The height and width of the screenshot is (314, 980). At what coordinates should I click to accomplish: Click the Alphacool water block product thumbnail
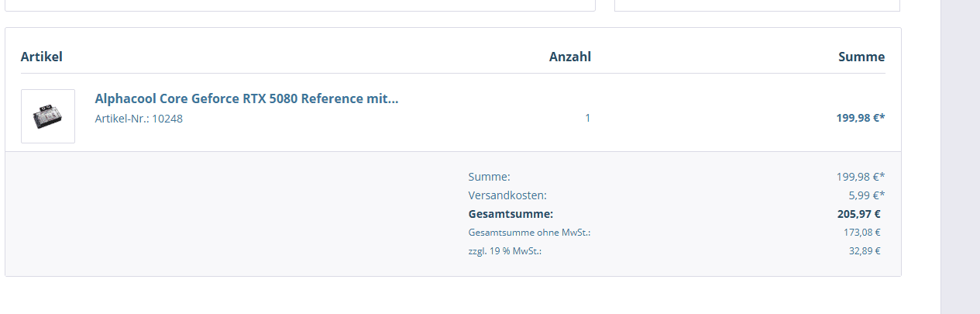pyautogui.click(x=48, y=116)
